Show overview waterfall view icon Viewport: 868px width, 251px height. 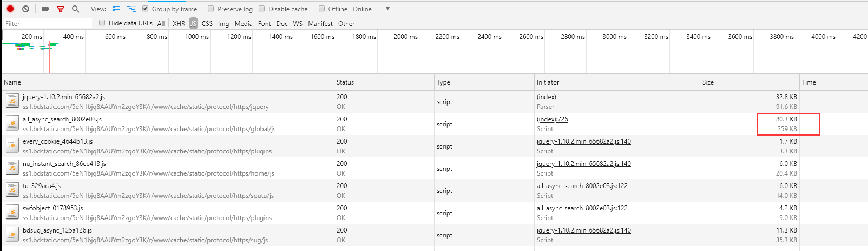click(x=131, y=9)
